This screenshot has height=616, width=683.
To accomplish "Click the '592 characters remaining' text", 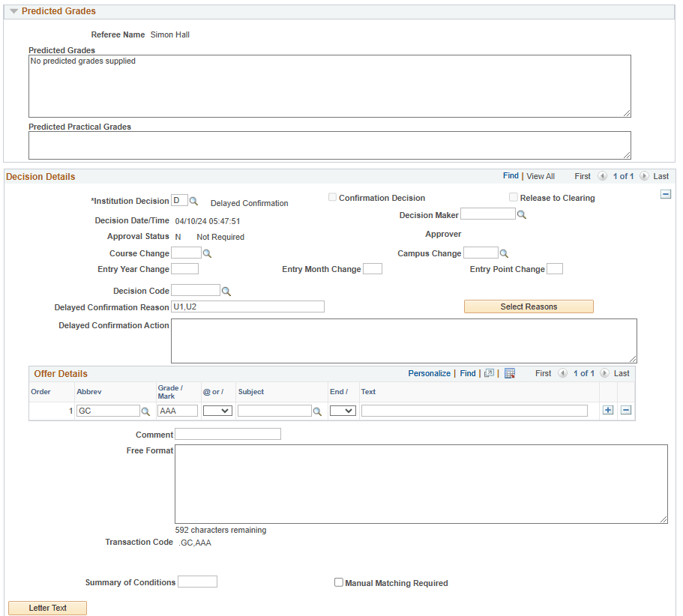I will (220, 530).
